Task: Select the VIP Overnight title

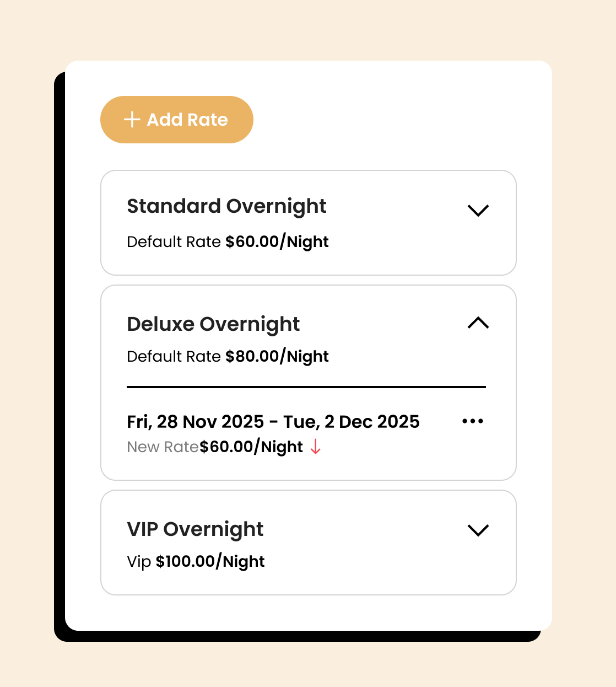Action: (195, 529)
